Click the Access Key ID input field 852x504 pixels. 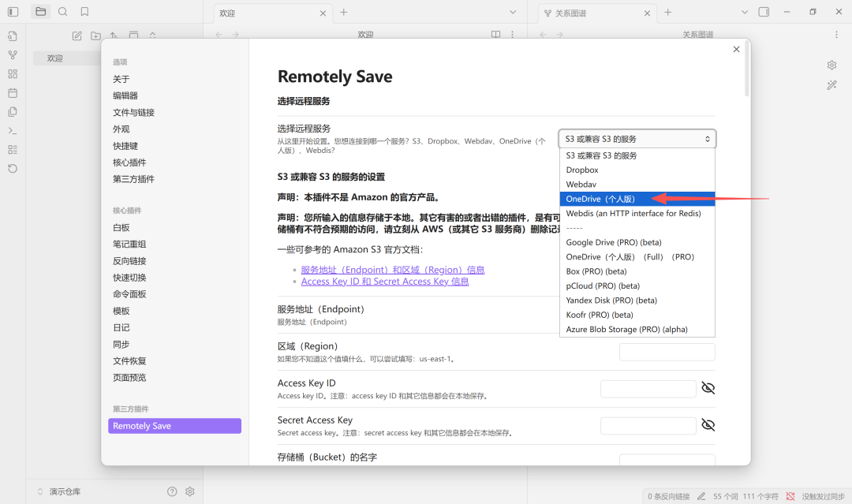(x=648, y=389)
